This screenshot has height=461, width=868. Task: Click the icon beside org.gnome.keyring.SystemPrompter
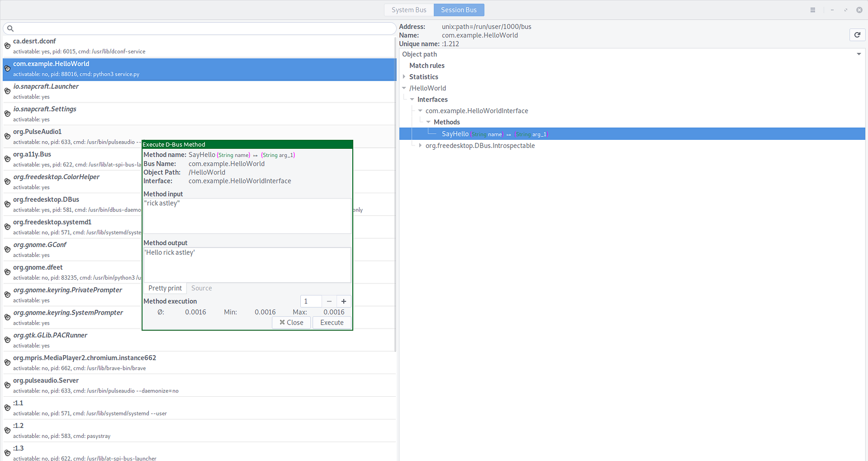8,317
